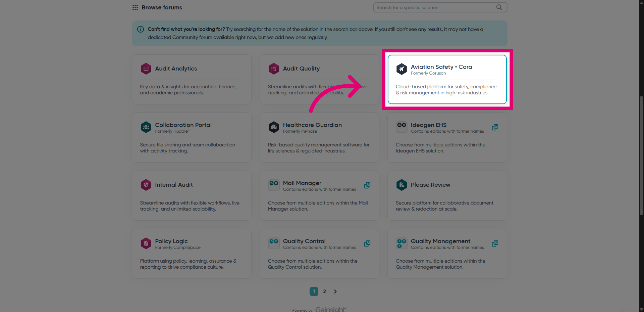The image size is (644, 312).
Task: Advance to next page with the chevron arrow
Action: pyautogui.click(x=335, y=292)
